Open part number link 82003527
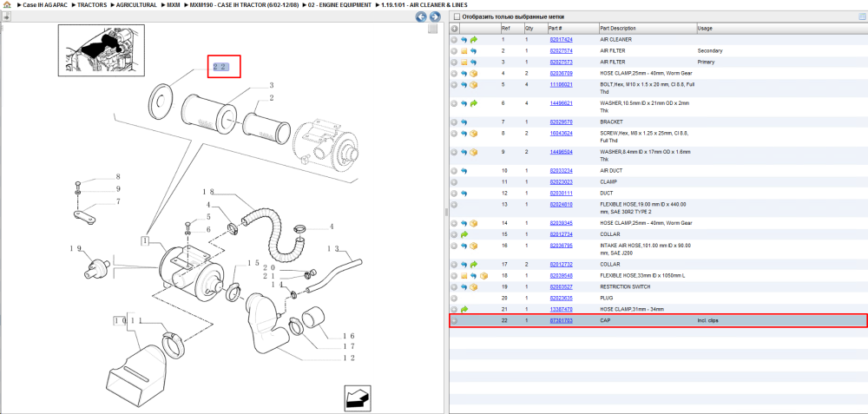The width and height of the screenshot is (868, 414). point(561,287)
